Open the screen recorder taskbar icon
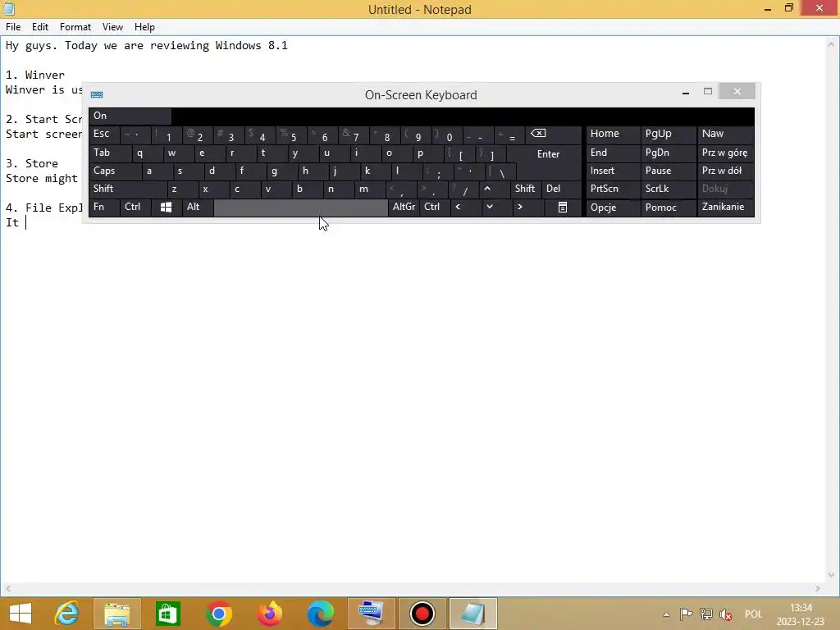 click(x=422, y=614)
